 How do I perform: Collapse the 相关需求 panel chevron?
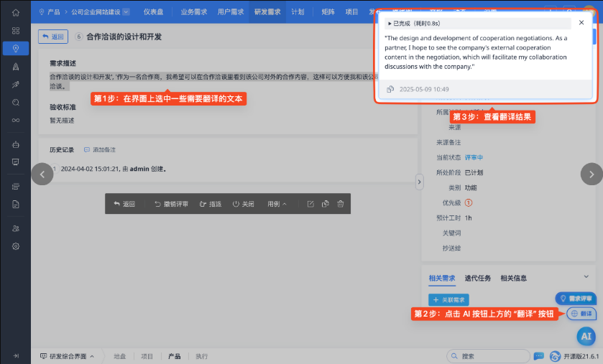[x=586, y=277]
